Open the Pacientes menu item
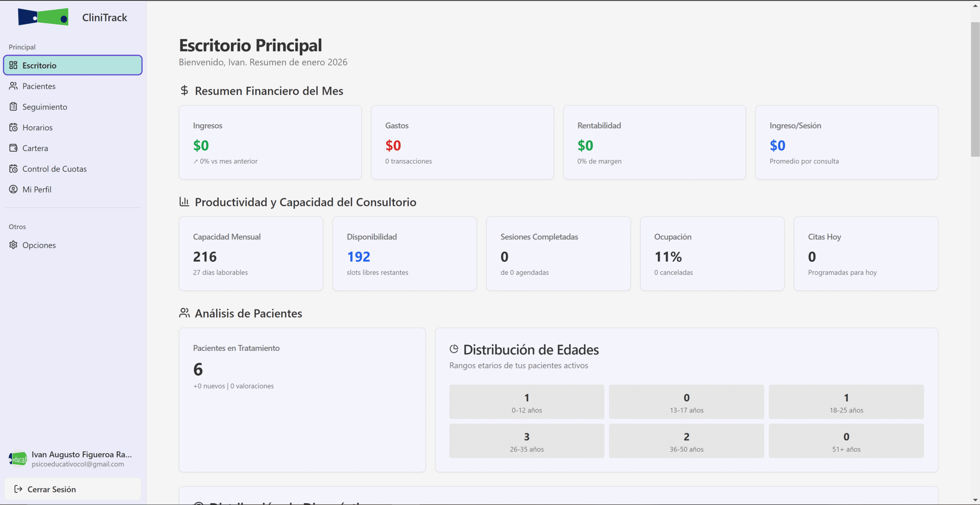The image size is (980, 505). pyautogui.click(x=39, y=86)
